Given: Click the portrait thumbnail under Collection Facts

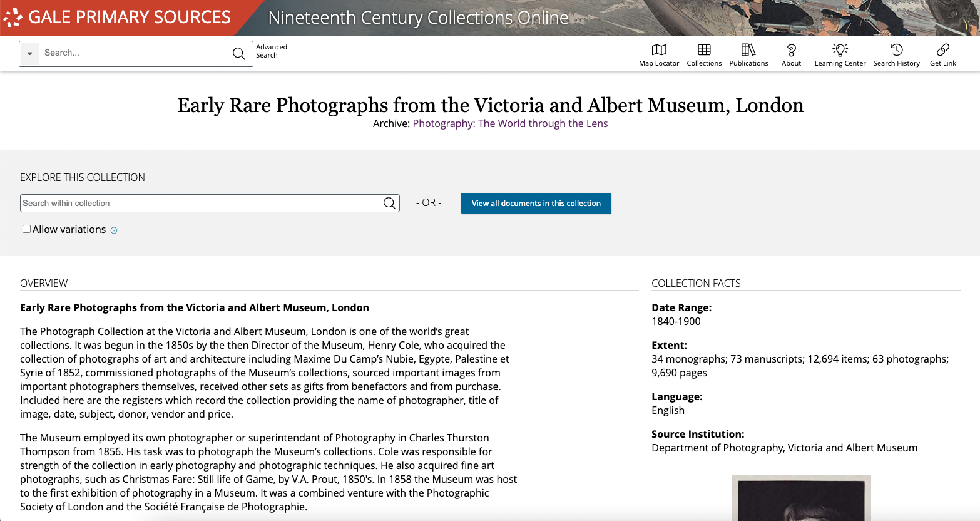Looking at the screenshot, I should (x=802, y=498).
